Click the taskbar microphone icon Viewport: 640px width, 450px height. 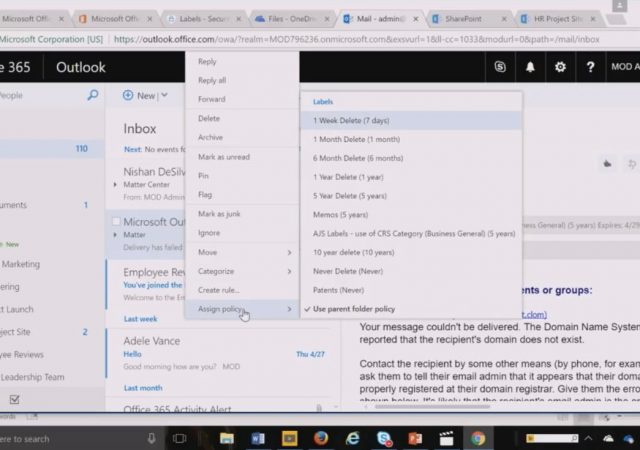[x=151, y=439]
